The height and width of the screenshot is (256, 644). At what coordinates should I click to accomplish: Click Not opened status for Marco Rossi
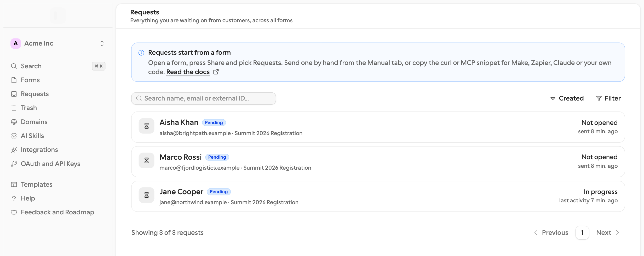click(600, 157)
